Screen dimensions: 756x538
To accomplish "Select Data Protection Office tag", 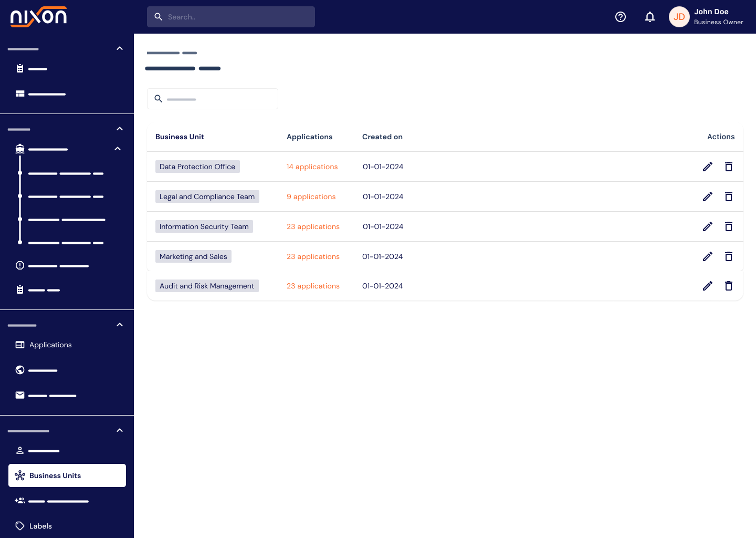I will pos(197,167).
